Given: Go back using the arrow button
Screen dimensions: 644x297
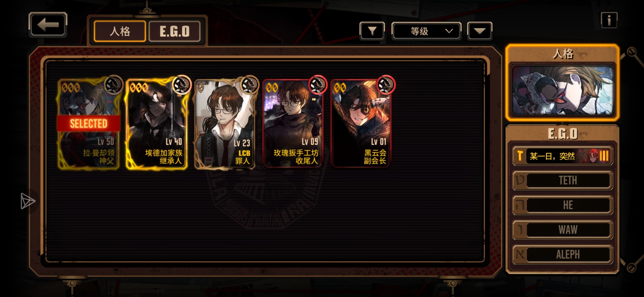Looking at the screenshot, I should pyautogui.click(x=48, y=25).
